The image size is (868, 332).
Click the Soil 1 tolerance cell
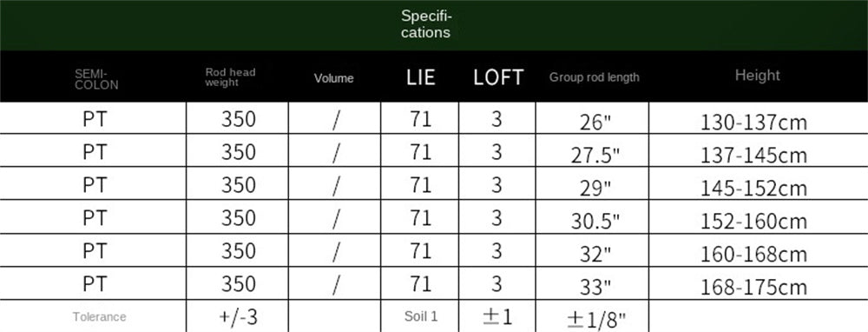pyautogui.click(x=421, y=316)
